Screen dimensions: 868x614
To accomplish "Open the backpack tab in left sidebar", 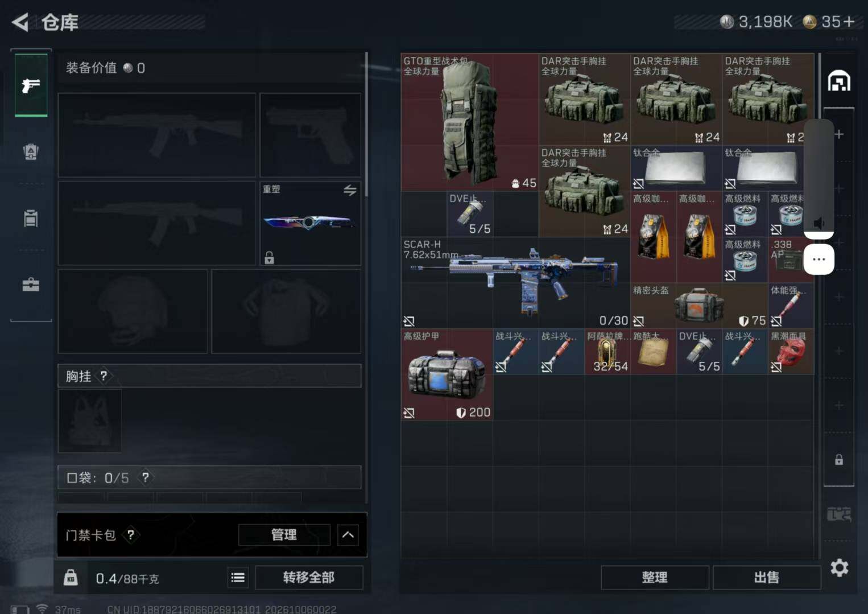I will point(31,152).
